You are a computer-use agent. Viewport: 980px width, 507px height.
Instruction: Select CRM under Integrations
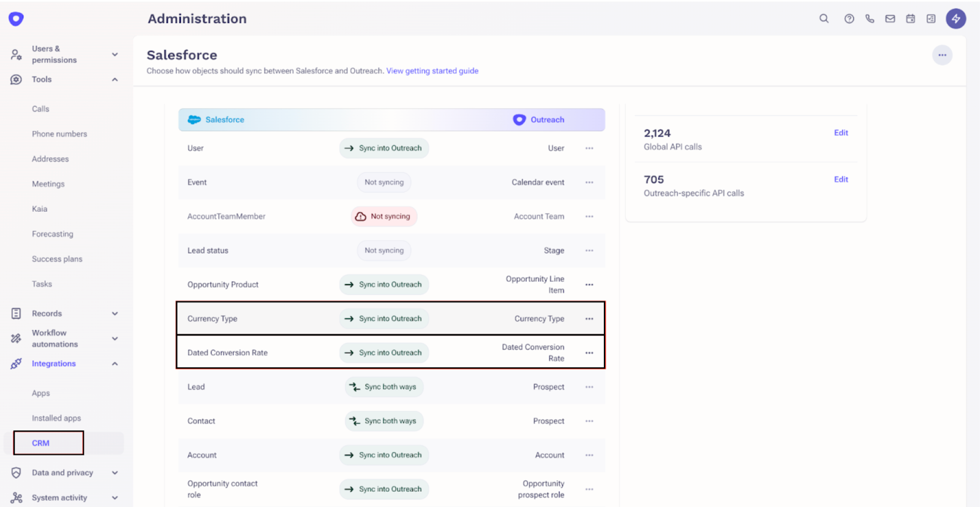pos(40,443)
